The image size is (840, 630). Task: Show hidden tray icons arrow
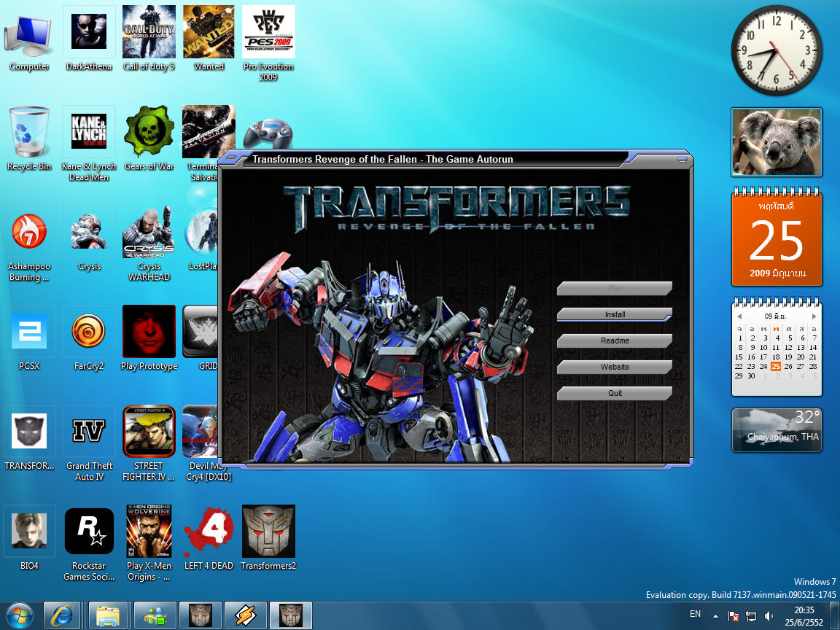click(715, 616)
